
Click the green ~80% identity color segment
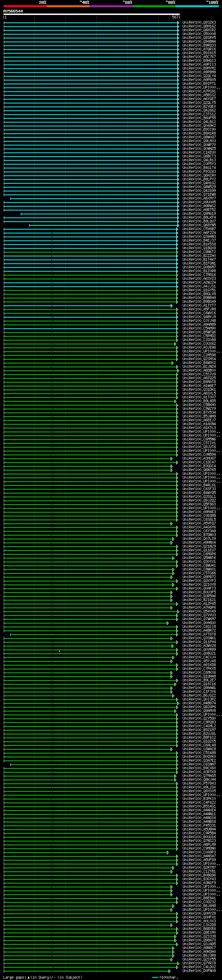[154, 6]
